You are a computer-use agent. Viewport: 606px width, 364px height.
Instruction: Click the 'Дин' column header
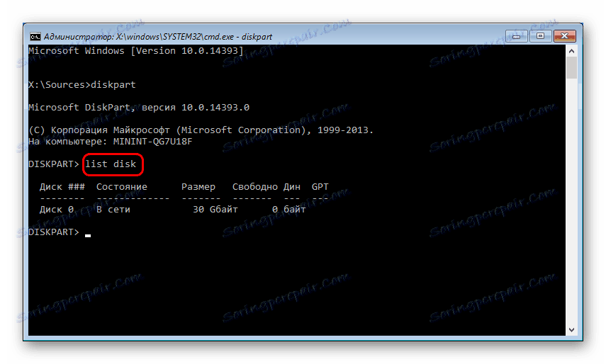tap(292, 187)
